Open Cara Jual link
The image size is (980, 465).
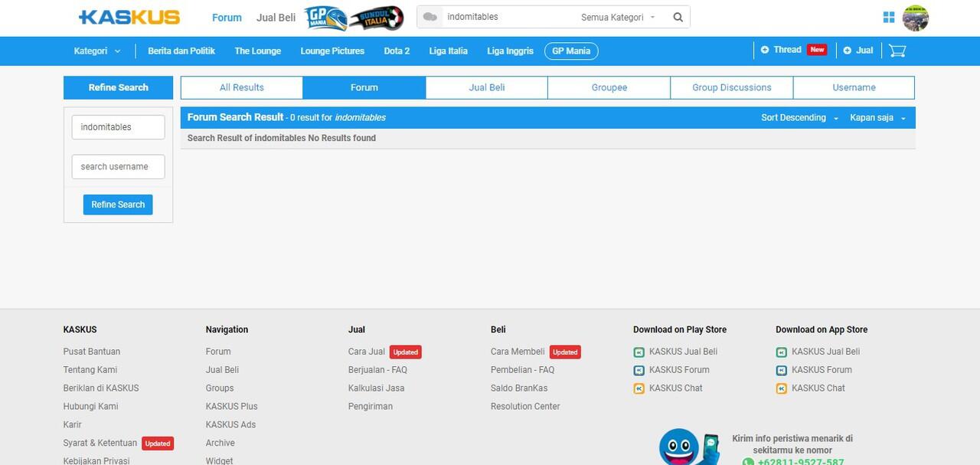pos(367,352)
